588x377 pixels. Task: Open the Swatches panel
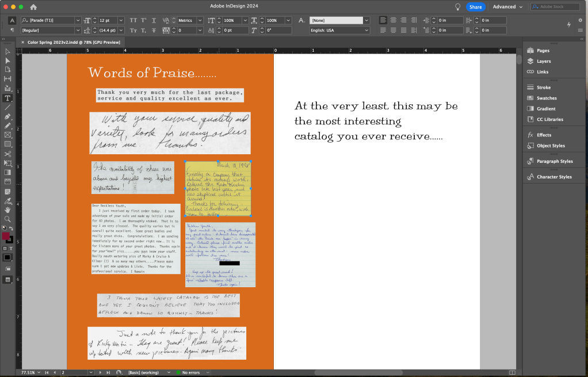pos(546,98)
